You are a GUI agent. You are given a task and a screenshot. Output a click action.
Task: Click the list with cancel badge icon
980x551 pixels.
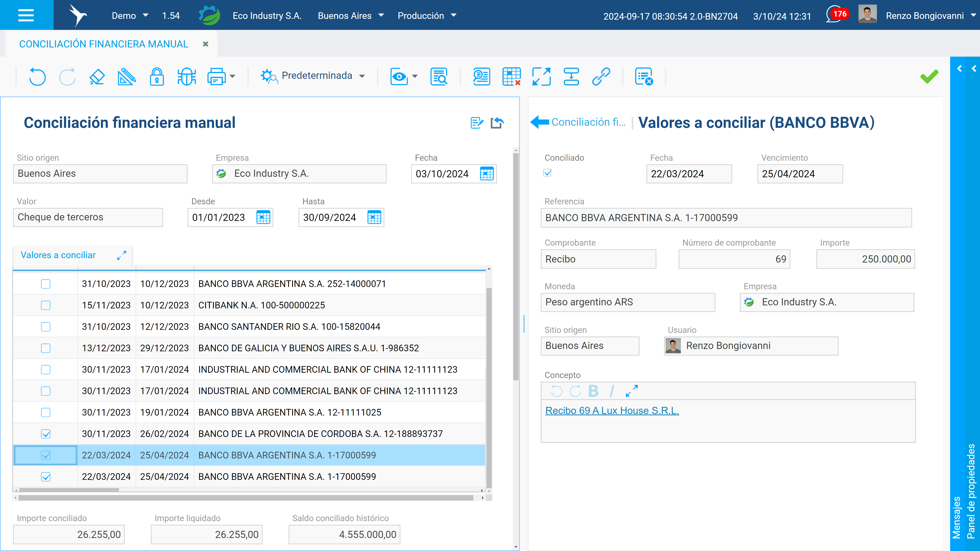pyautogui.click(x=644, y=77)
